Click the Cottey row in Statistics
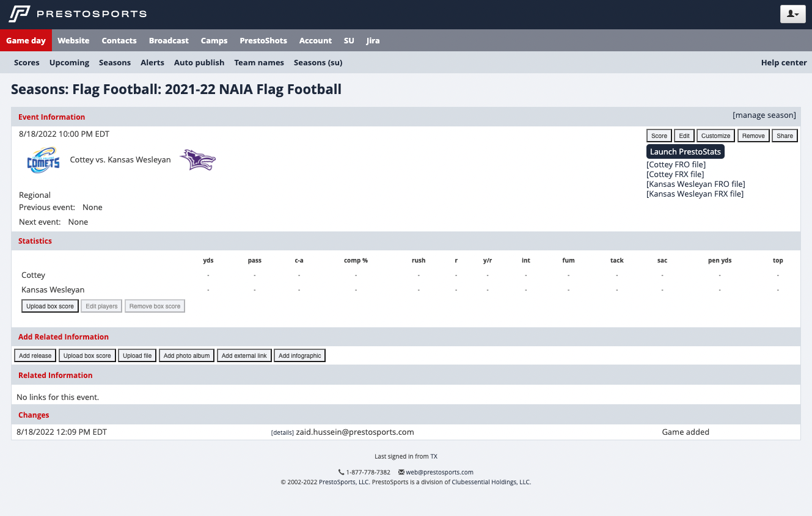 [406, 275]
